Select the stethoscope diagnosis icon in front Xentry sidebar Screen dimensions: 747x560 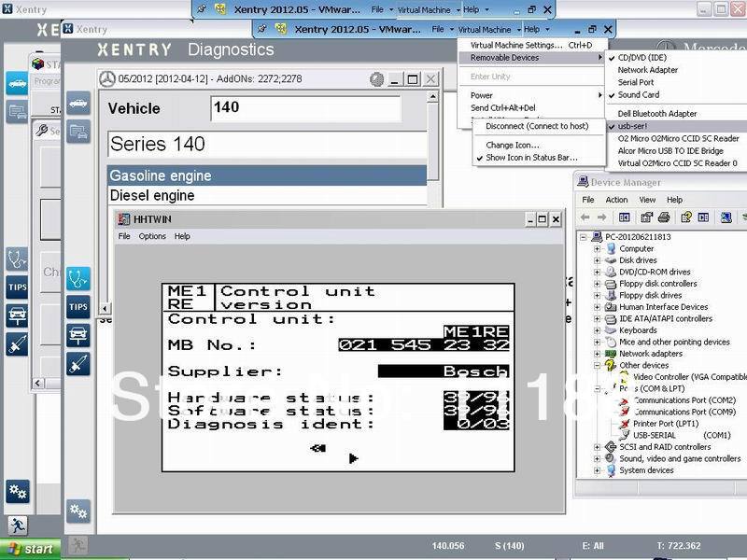tap(78, 278)
